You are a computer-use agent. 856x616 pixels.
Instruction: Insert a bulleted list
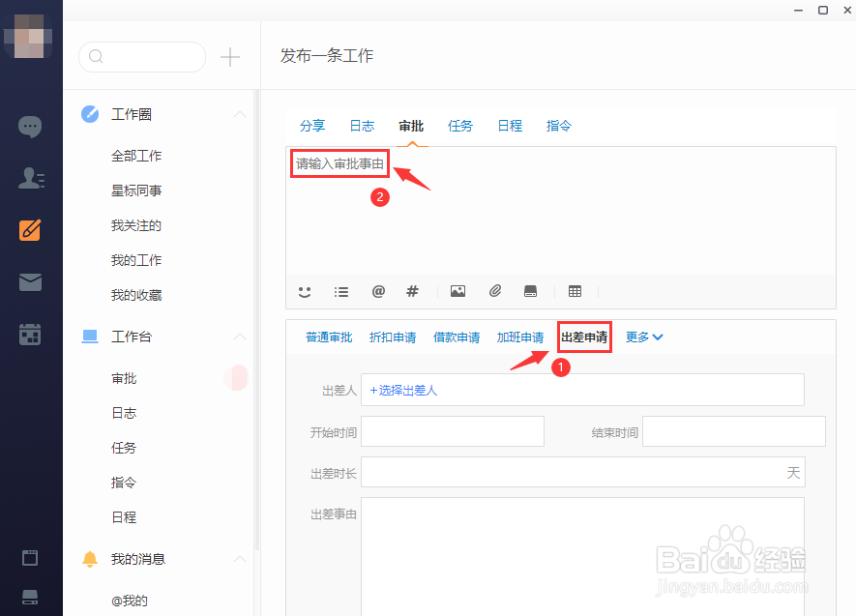[341, 291]
